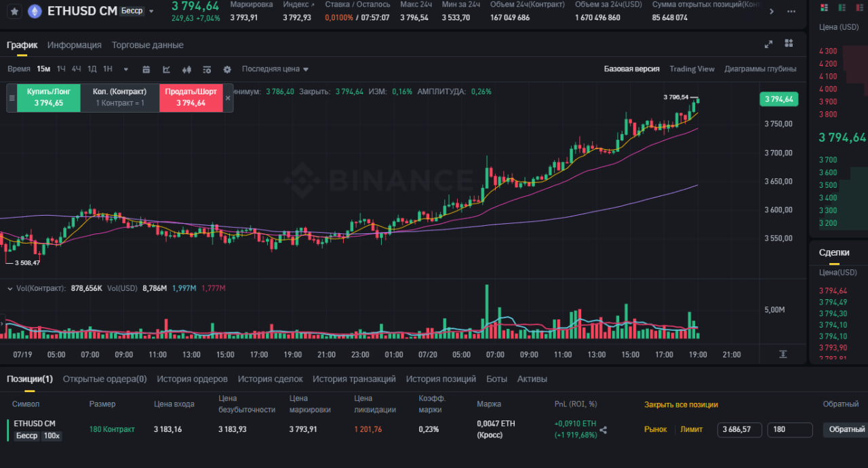The image size is (868, 468).
Task: Click the ask price level 4 300
Action: [x=828, y=51]
